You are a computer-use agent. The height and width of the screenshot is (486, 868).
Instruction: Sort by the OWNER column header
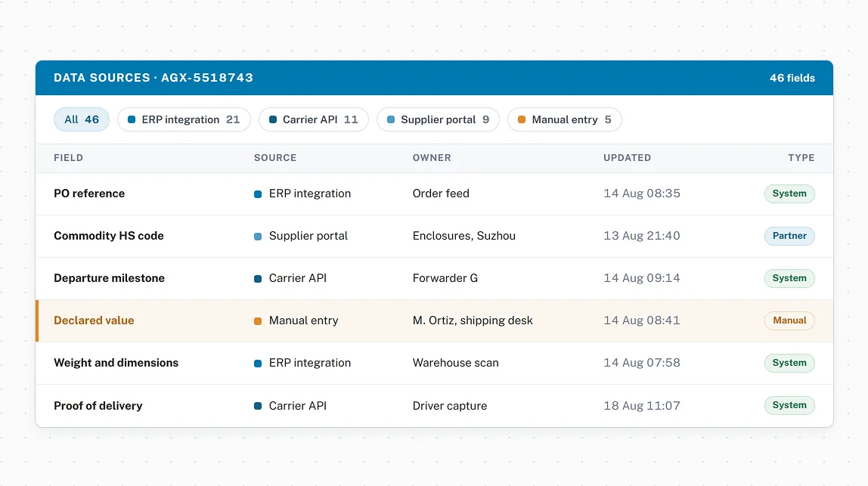432,158
